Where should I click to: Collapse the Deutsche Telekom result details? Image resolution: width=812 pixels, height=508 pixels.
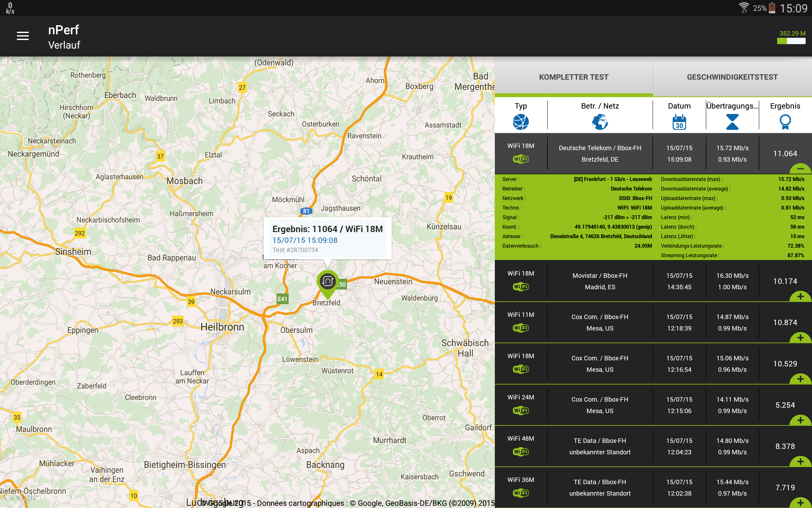(800, 168)
